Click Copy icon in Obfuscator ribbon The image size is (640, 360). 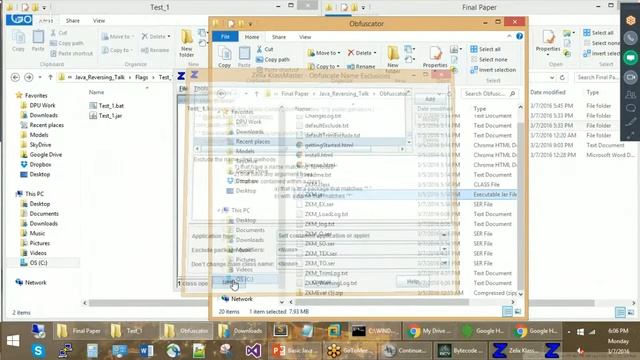pos(224,57)
